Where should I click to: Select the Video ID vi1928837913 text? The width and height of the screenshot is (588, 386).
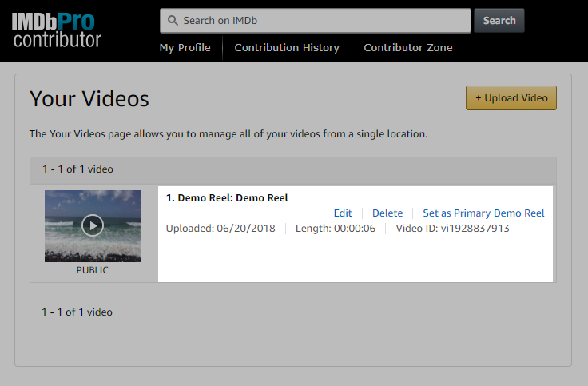point(452,229)
